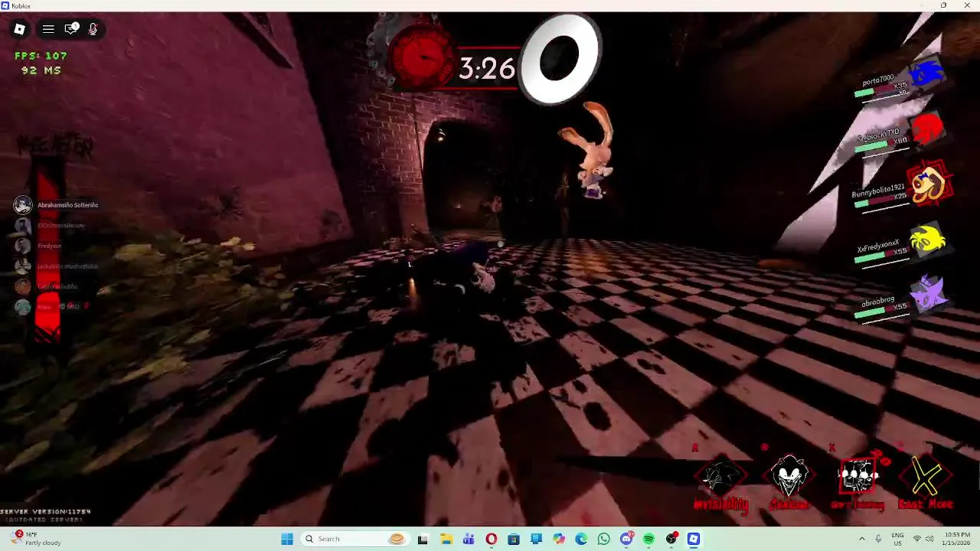Open the weather widget showing Partly cloudy
980x551 pixels.
[34, 539]
